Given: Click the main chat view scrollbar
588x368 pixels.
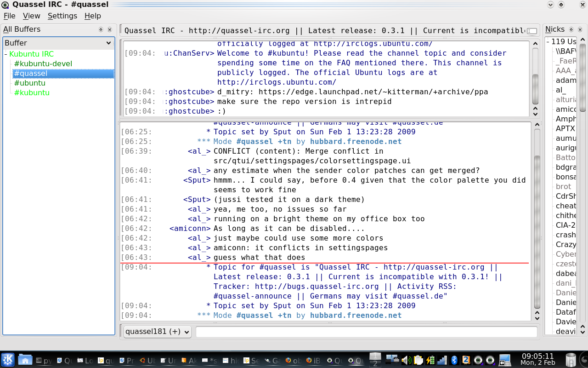Looking at the screenshot, I should (537, 232).
